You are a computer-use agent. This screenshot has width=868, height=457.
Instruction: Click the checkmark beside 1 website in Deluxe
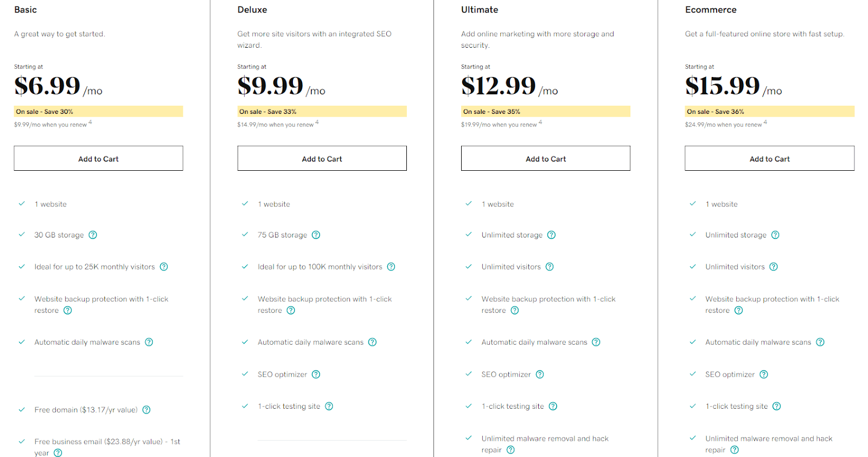pyautogui.click(x=244, y=203)
